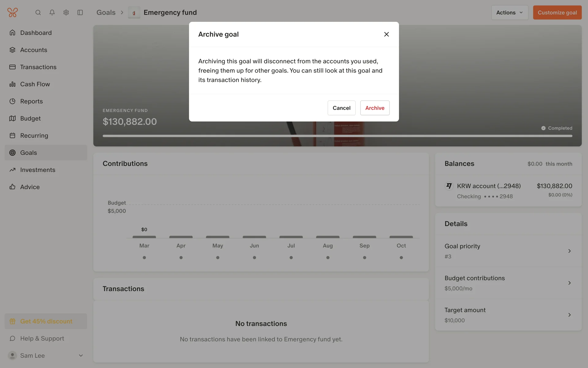588x368 pixels.
Task: Click the butterfly app logo
Action: 13,13
